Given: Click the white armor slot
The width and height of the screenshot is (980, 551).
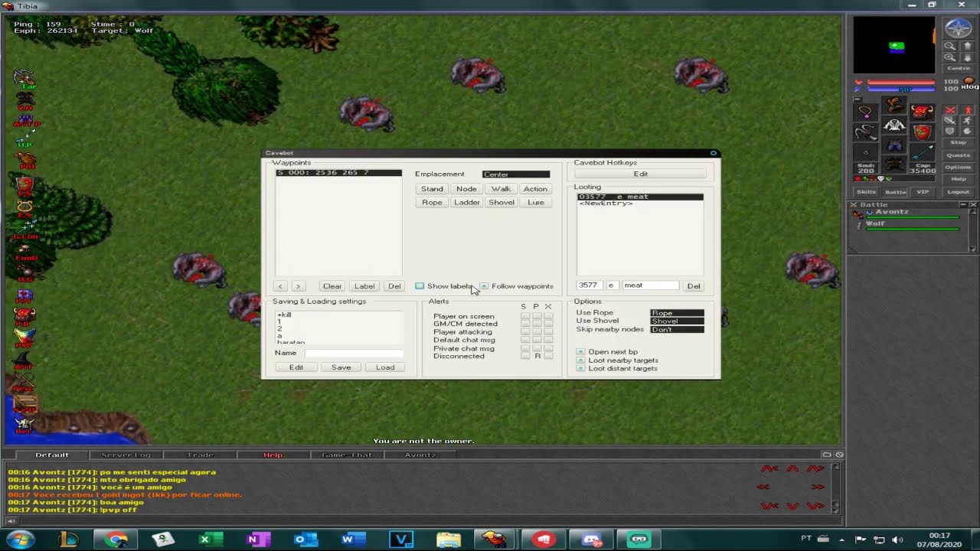Looking at the screenshot, I should pyautogui.click(x=893, y=125).
